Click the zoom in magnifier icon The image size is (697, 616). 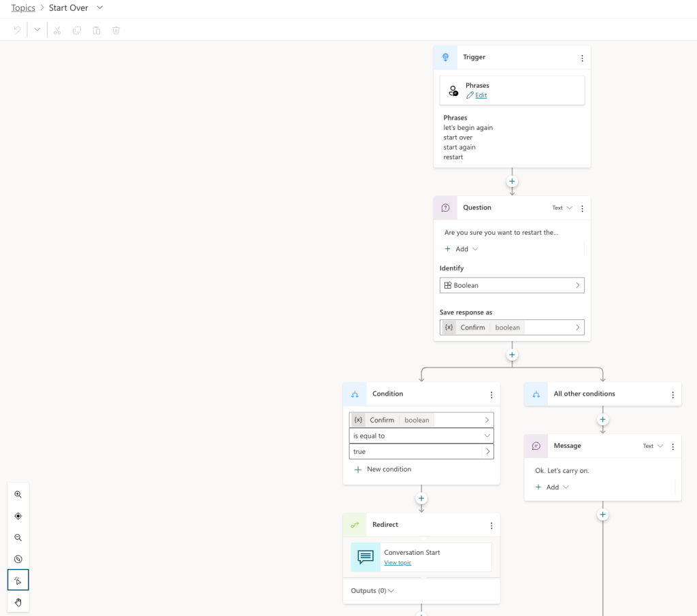[x=18, y=494]
